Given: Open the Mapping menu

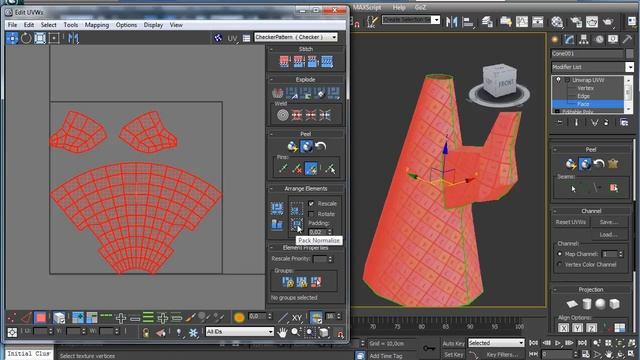Looking at the screenshot, I should tap(97, 25).
